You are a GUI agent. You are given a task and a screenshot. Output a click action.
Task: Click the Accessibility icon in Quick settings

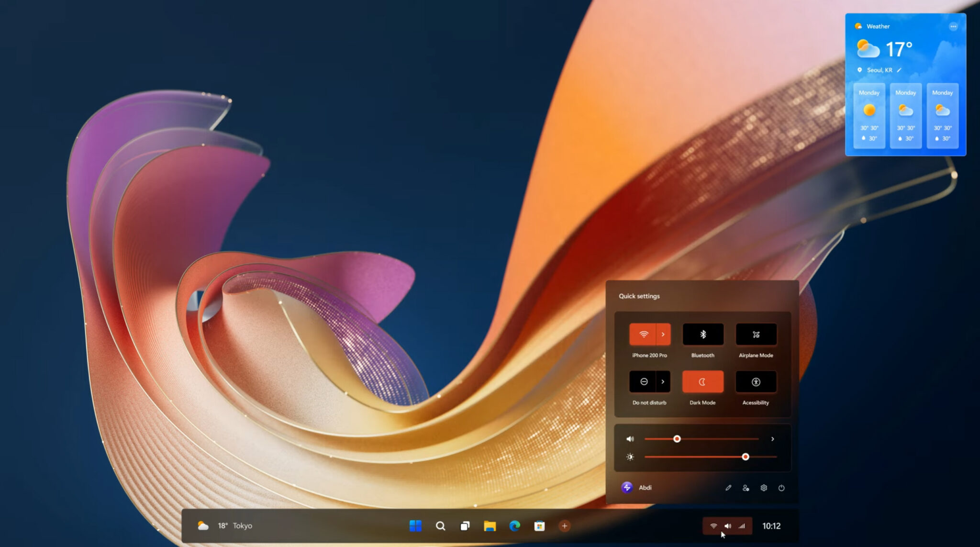click(x=756, y=381)
